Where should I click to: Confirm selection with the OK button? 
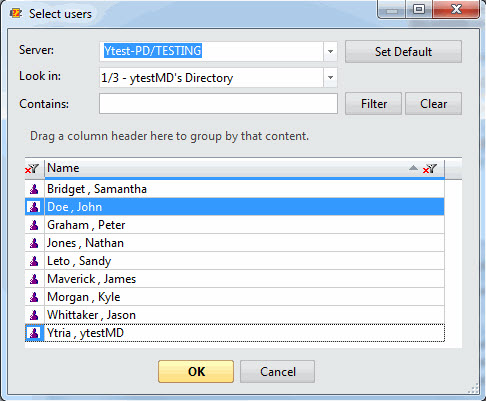(x=196, y=371)
